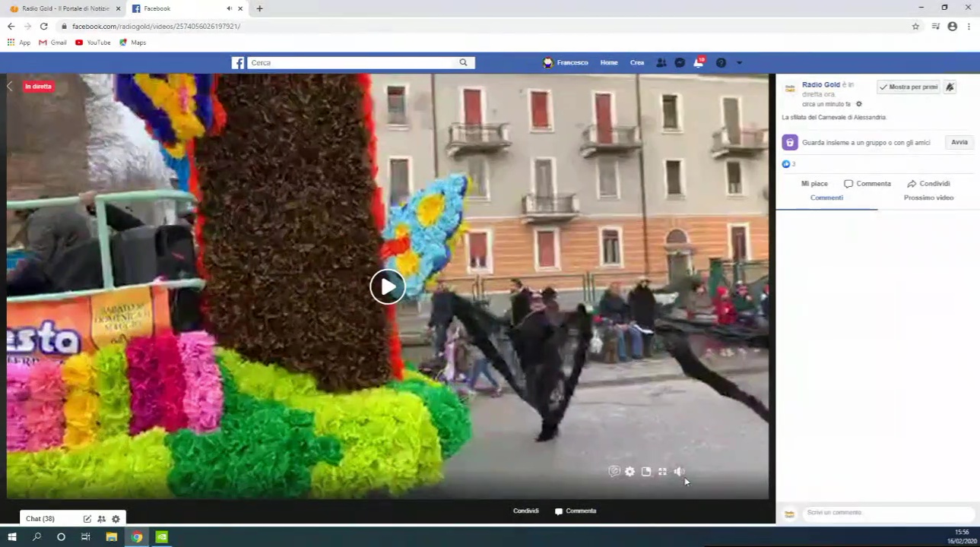Click the 'In diretta' live badge

coord(38,87)
